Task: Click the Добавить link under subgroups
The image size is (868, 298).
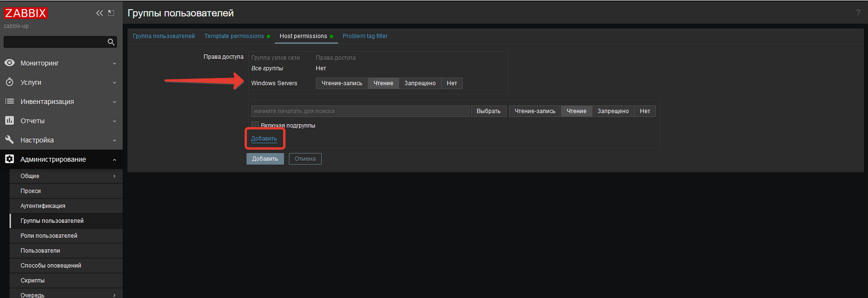Action: (x=264, y=139)
